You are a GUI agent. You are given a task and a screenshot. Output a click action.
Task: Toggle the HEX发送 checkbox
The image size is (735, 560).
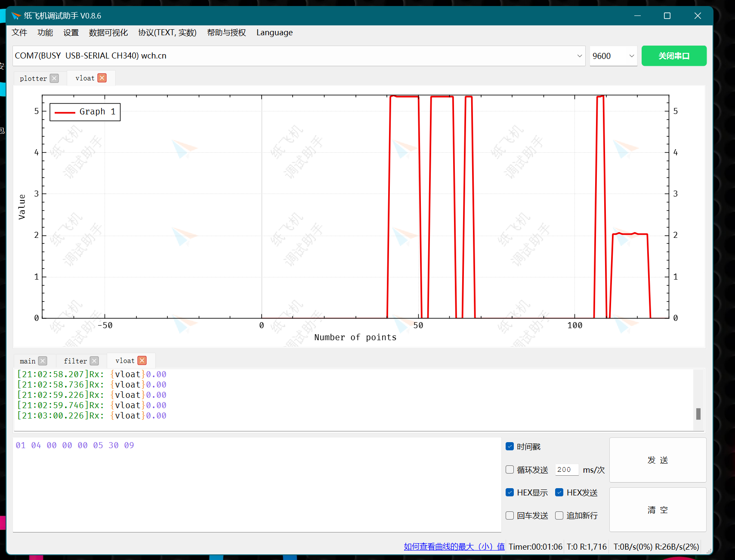point(559,492)
